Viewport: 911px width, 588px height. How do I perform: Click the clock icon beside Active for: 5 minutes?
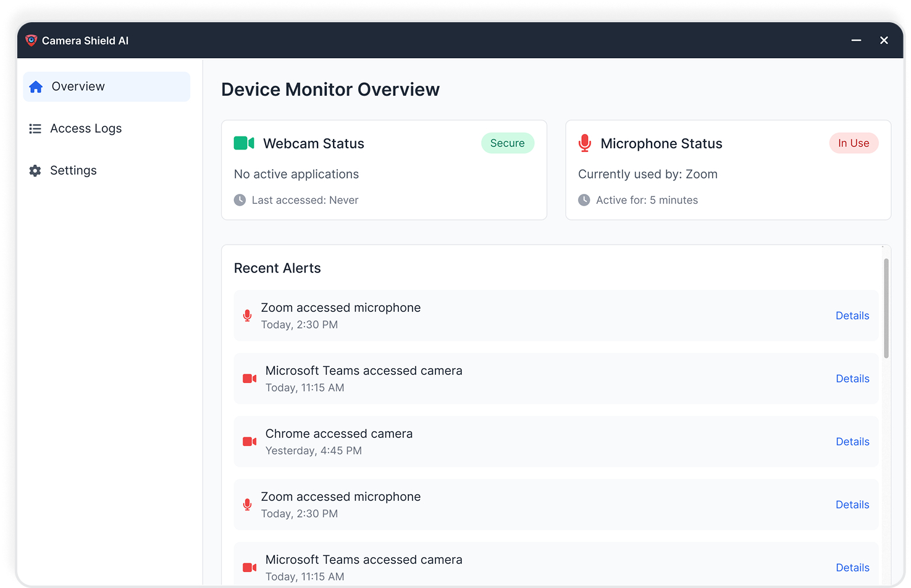tap(584, 199)
